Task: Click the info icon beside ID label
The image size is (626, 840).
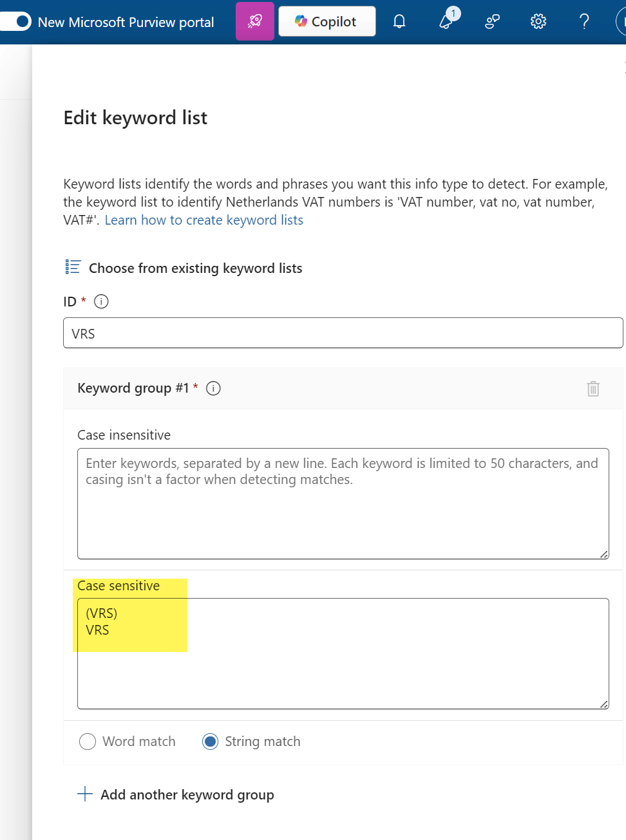Action: tap(101, 301)
